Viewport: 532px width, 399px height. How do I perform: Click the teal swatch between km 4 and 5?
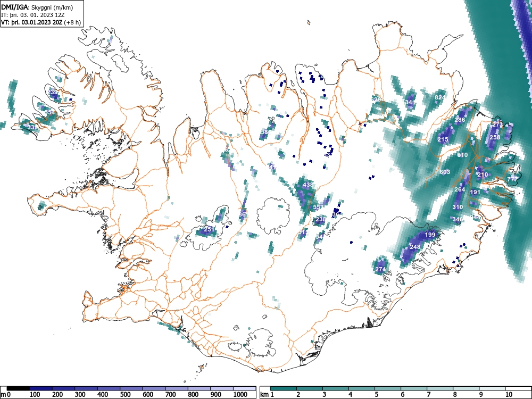tap(362, 388)
